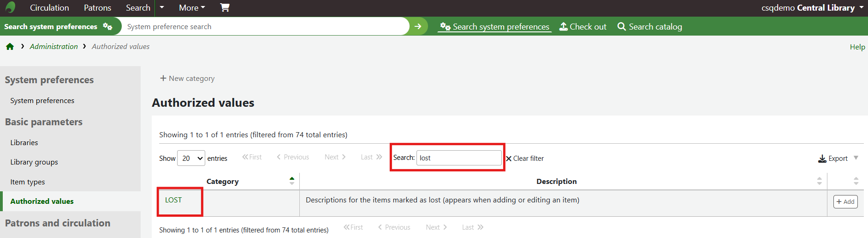This screenshot has width=868, height=238.
Task: Click the New category button
Action: click(187, 79)
